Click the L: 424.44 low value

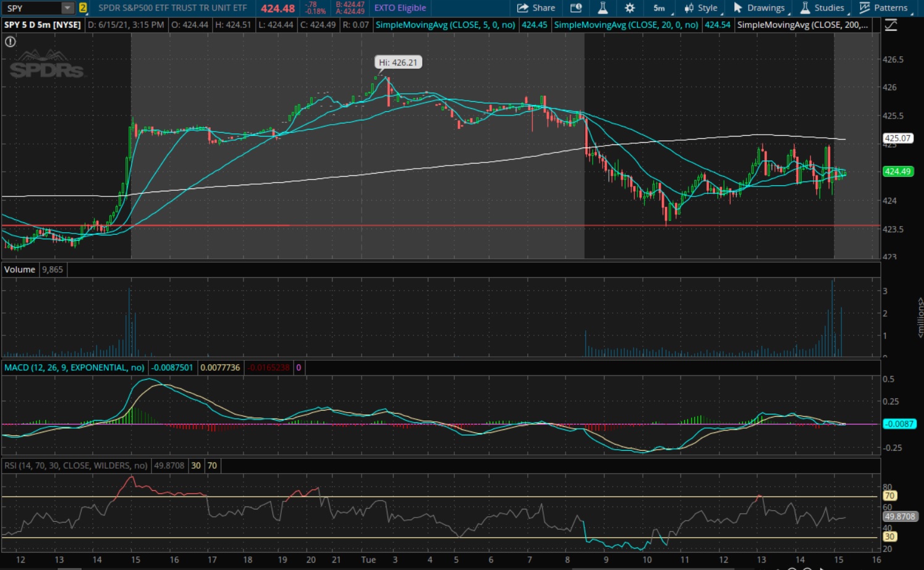click(275, 25)
